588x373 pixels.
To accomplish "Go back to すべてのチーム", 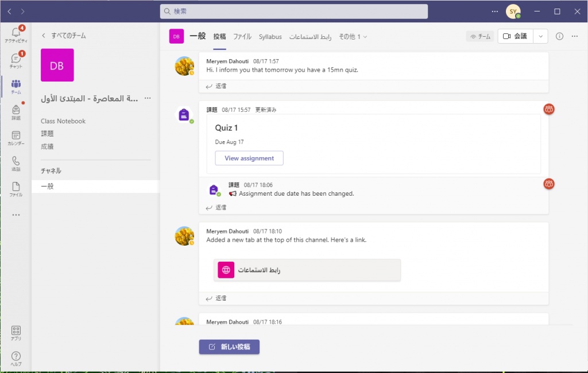I will coord(64,36).
